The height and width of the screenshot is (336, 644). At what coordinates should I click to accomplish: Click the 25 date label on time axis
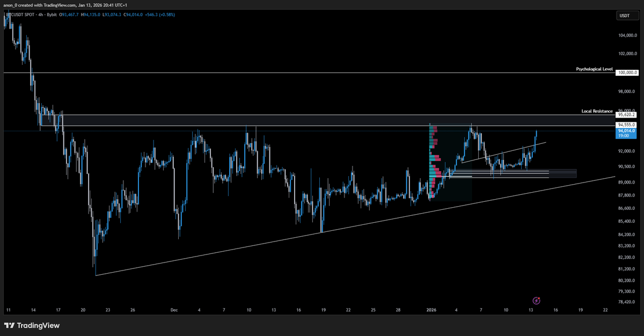(374, 310)
